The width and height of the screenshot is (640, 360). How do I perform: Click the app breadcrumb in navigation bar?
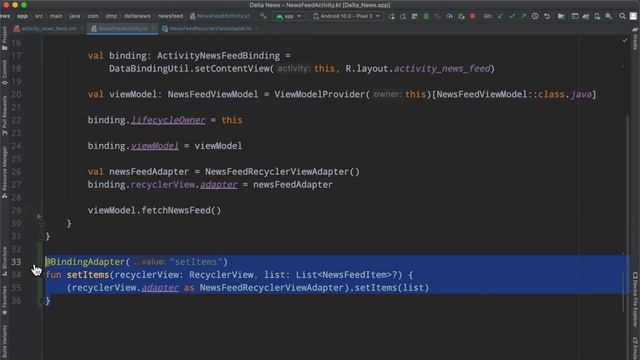point(22,16)
